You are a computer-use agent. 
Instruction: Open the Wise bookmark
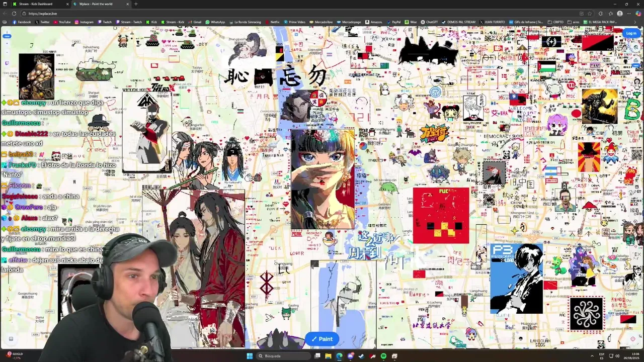pos(411,22)
